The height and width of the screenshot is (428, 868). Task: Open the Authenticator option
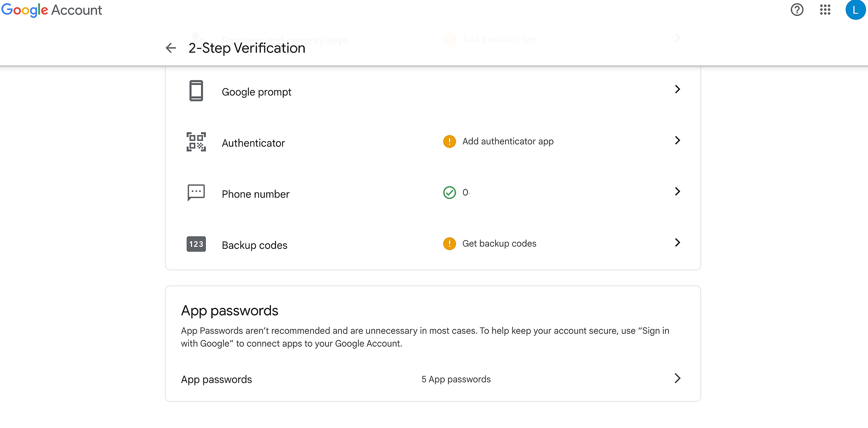[433, 142]
